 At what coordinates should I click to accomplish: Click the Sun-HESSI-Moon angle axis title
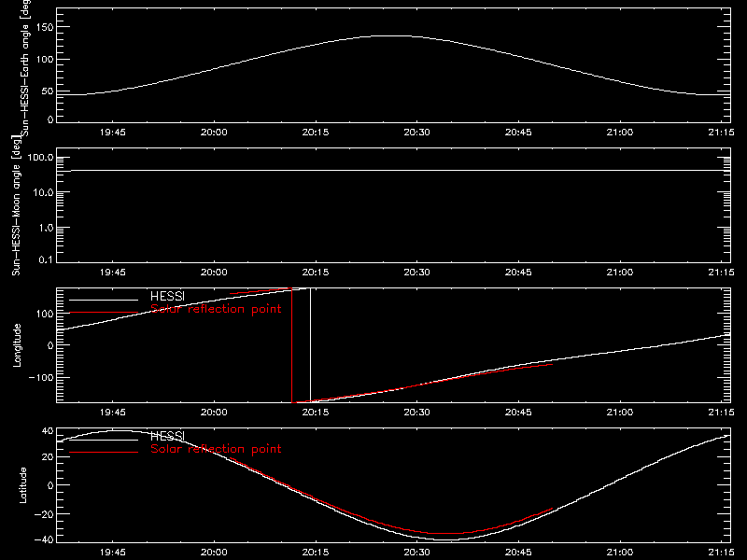pos(16,205)
